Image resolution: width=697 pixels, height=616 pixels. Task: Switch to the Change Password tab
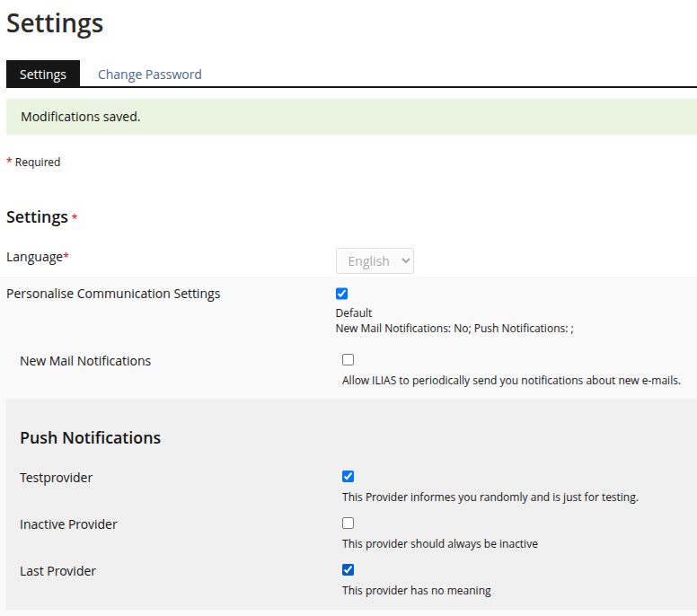[149, 75]
